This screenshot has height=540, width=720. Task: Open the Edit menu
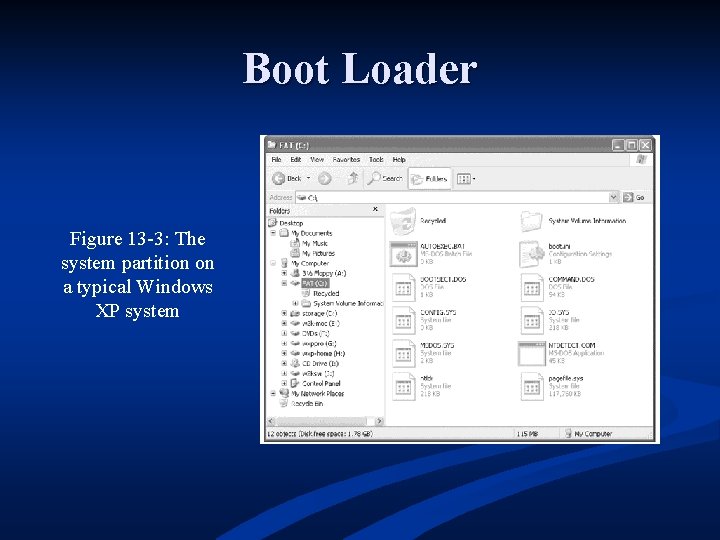296,160
